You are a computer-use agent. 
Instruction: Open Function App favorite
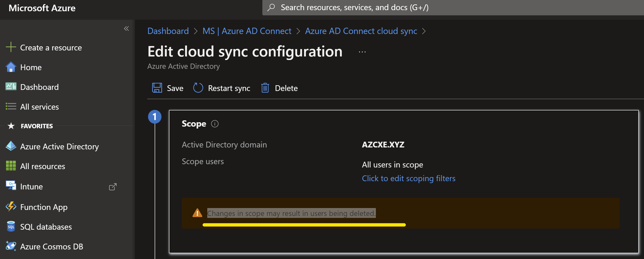pos(44,207)
